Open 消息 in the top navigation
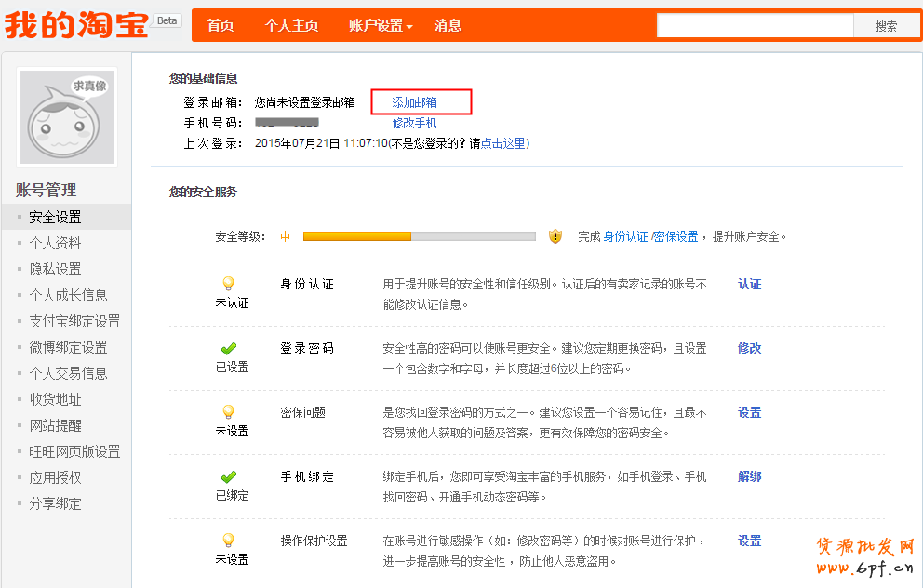The width and height of the screenshot is (923, 588). pyautogui.click(x=448, y=26)
